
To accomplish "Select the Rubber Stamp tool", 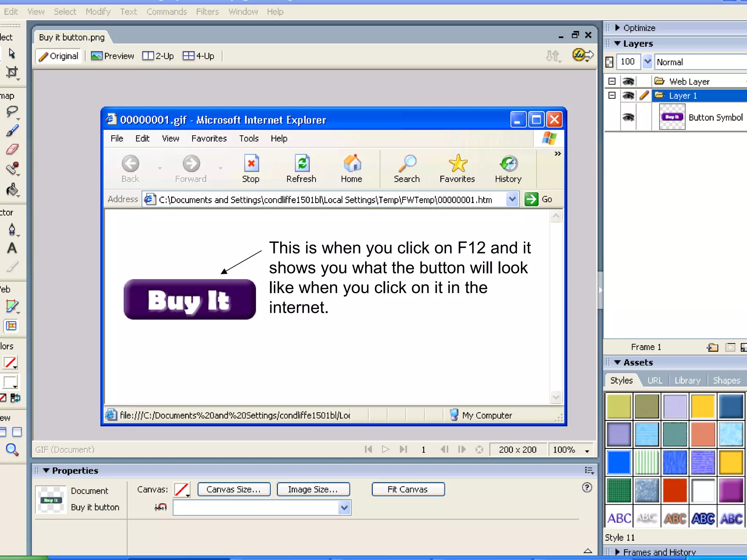I will 12,169.
